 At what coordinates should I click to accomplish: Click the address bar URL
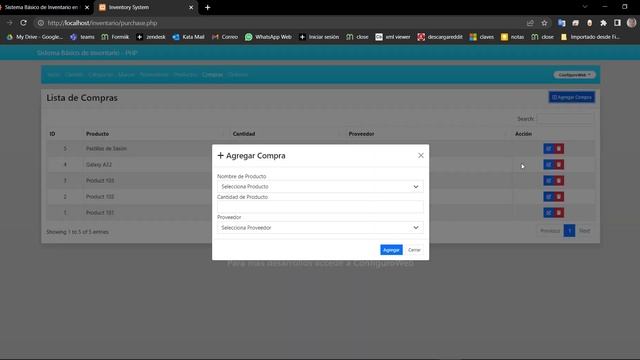click(102, 23)
